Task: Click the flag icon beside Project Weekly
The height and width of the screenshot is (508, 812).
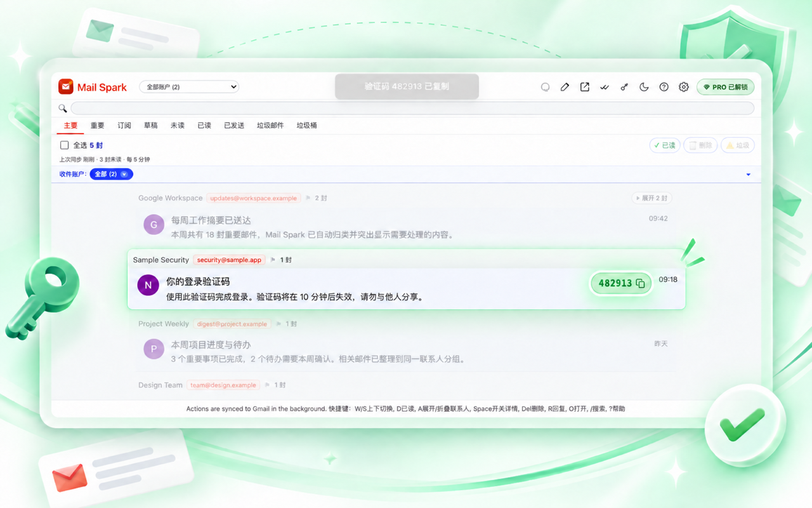Action: pyautogui.click(x=278, y=324)
